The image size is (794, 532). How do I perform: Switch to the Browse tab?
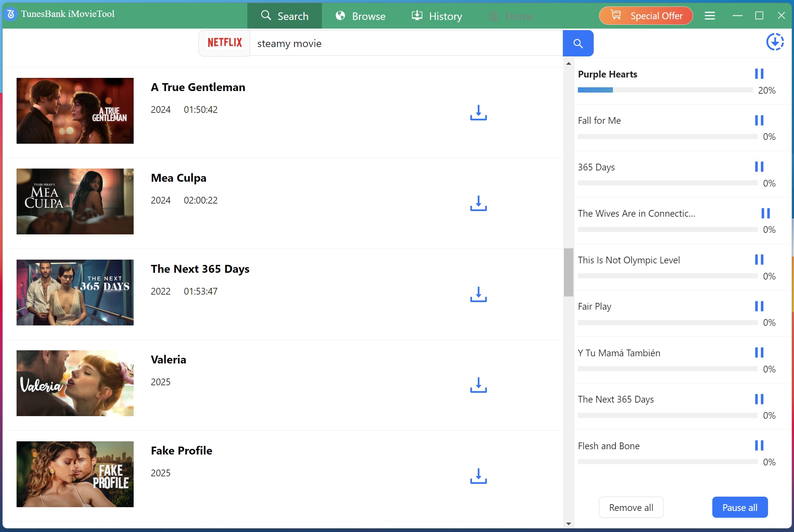click(360, 16)
